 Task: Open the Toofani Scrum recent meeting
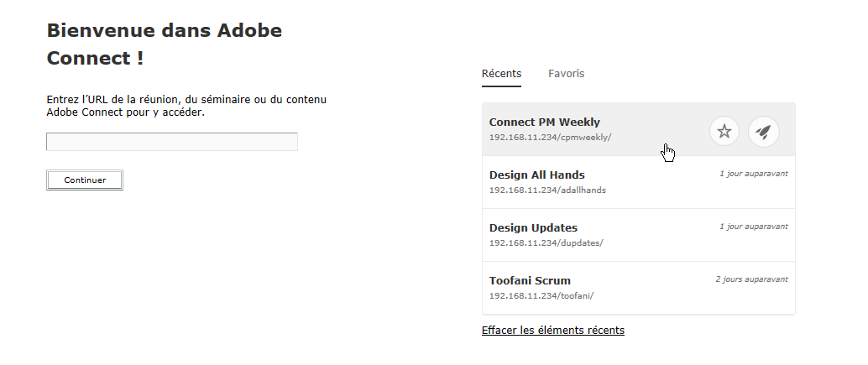pos(530,281)
